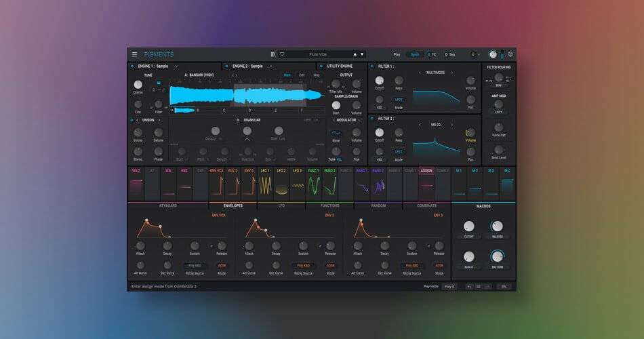The height and width of the screenshot is (339, 644).
Task: Open Engine 2 type dropdown
Action: click(x=270, y=66)
